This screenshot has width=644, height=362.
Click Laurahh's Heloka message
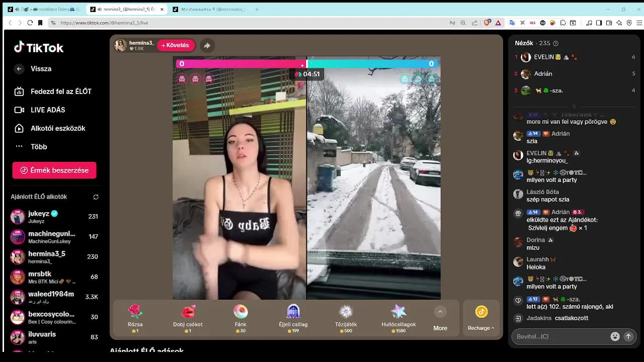[x=536, y=267]
